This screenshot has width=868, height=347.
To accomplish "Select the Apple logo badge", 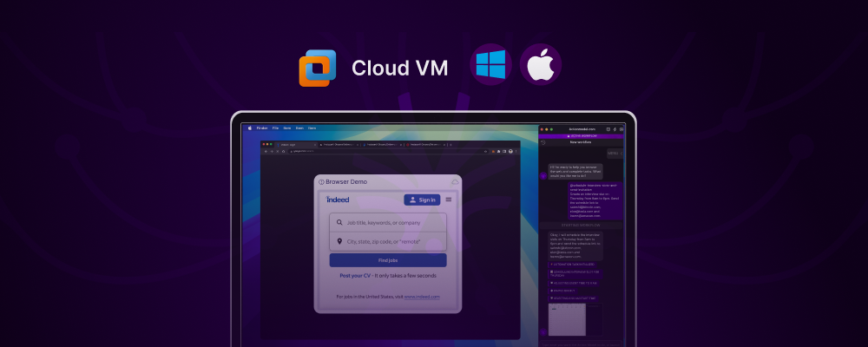I will pos(541,64).
